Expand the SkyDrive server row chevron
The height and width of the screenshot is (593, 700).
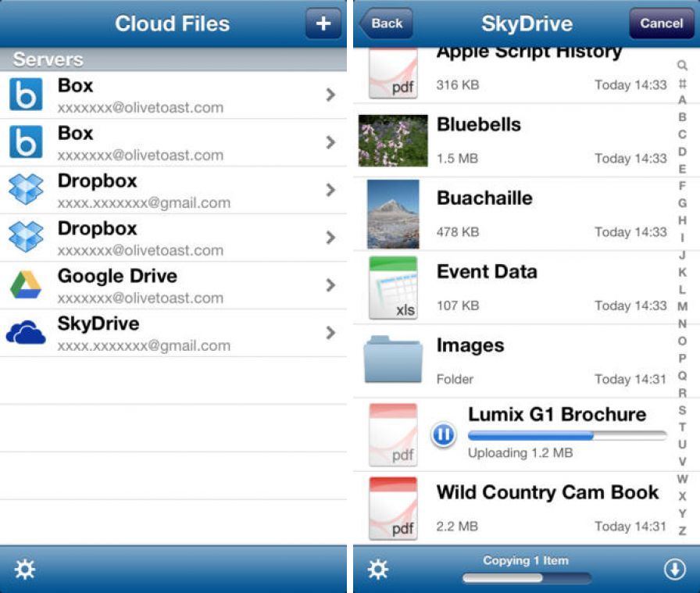pos(330,333)
